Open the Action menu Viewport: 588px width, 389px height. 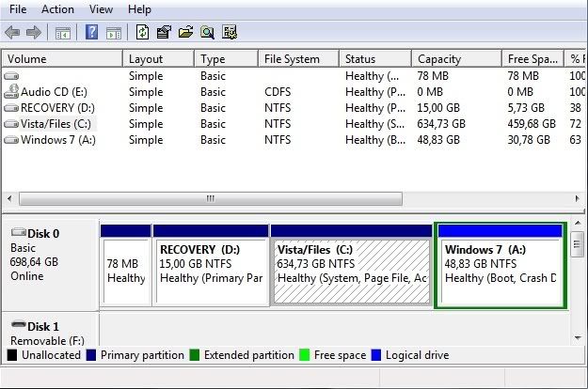point(57,9)
